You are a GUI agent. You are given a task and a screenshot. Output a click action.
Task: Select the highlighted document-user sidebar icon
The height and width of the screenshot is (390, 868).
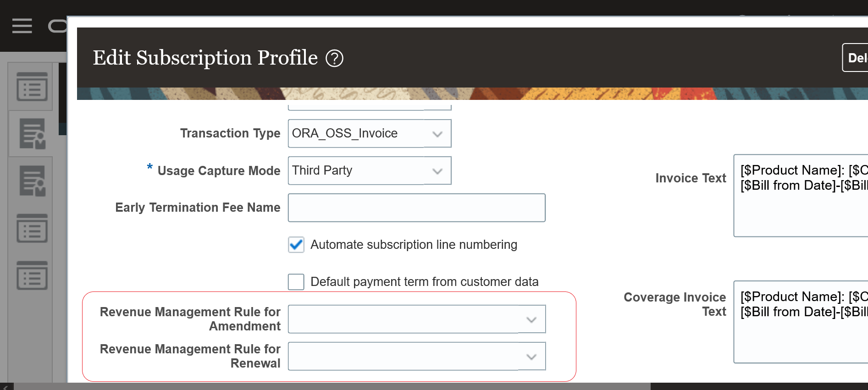tap(32, 134)
